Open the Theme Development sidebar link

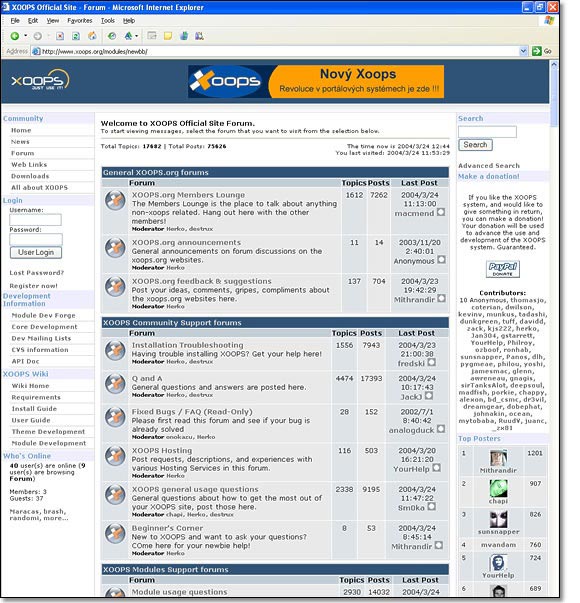(x=48, y=431)
